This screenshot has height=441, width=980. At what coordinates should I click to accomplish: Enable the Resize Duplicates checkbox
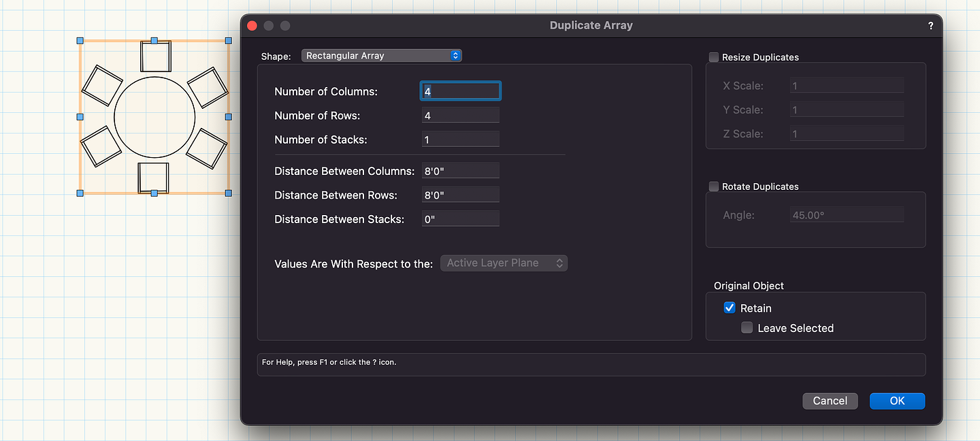714,57
